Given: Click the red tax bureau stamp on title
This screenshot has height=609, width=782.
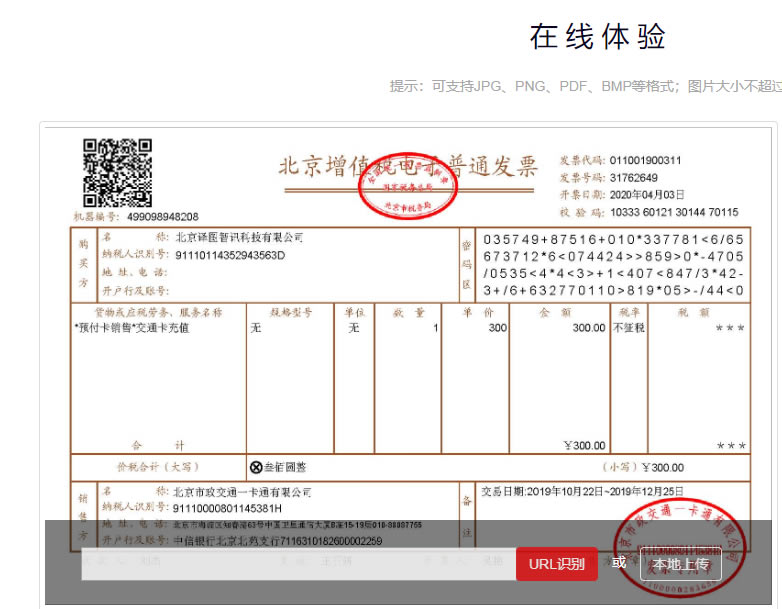Looking at the screenshot, I should [x=407, y=186].
